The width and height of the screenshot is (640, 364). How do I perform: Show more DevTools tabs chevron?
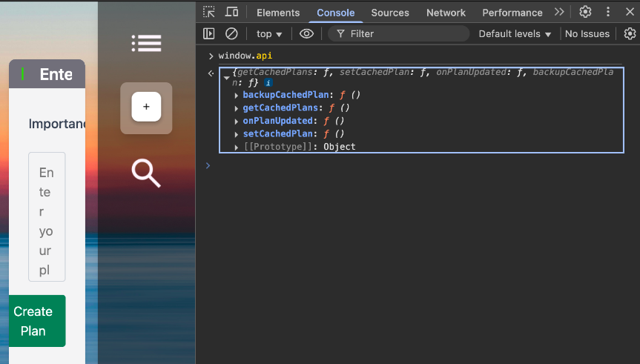coord(559,12)
